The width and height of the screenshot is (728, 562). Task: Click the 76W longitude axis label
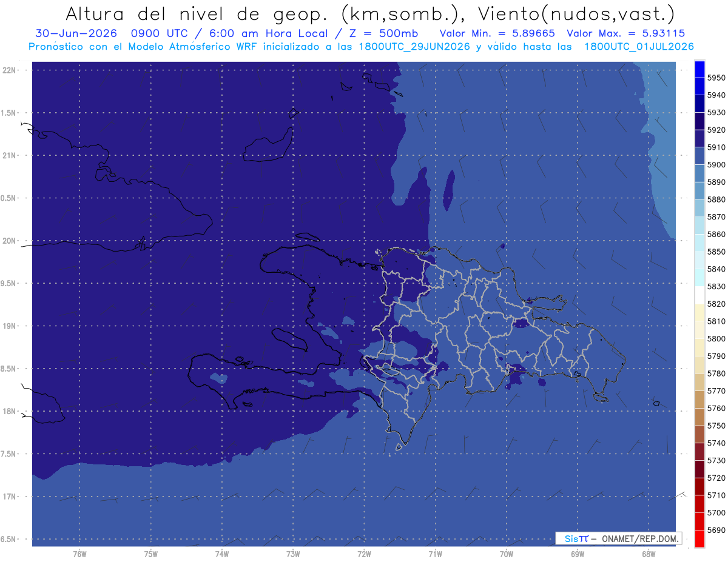pos(79,554)
